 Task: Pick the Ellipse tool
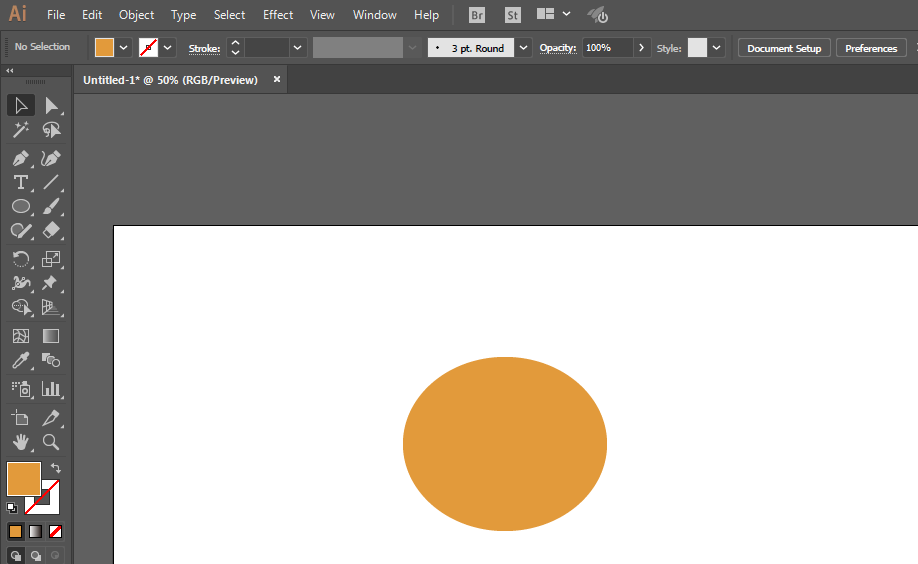[20, 206]
